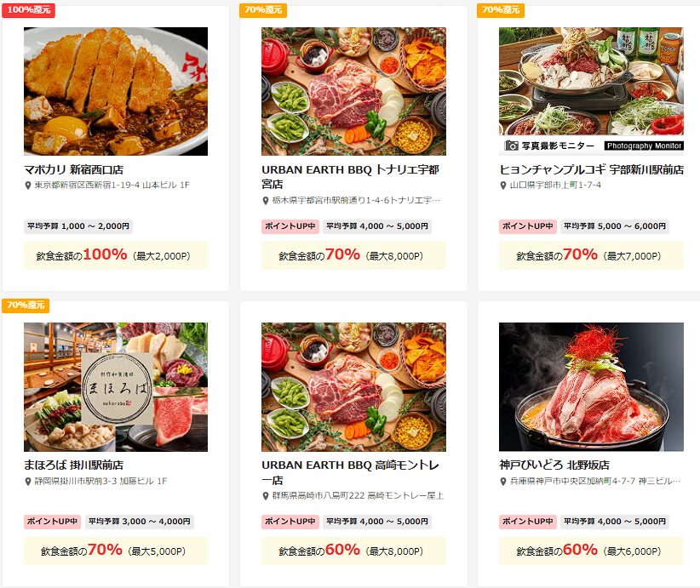The image size is (700, 588).
Task: Open URBAN EARTH BBQ トナリエ宇都宮店 link
Action: pyautogui.click(x=351, y=177)
